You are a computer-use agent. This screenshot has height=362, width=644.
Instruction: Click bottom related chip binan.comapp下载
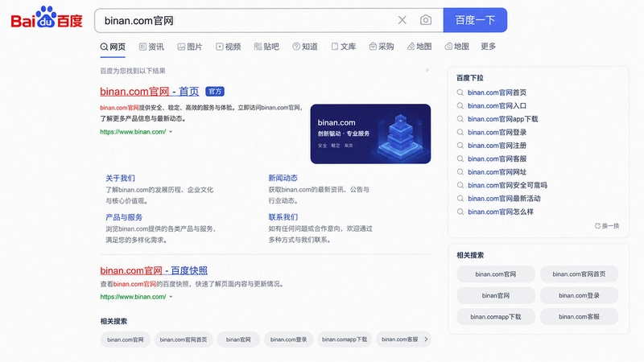pos(345,339)
